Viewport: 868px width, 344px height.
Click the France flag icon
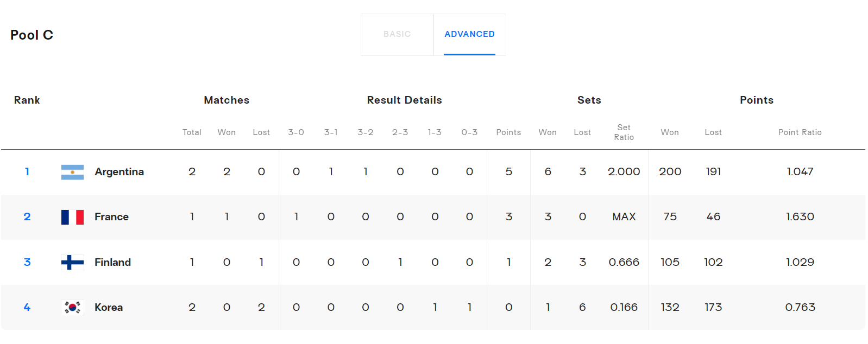pos(72,217)
